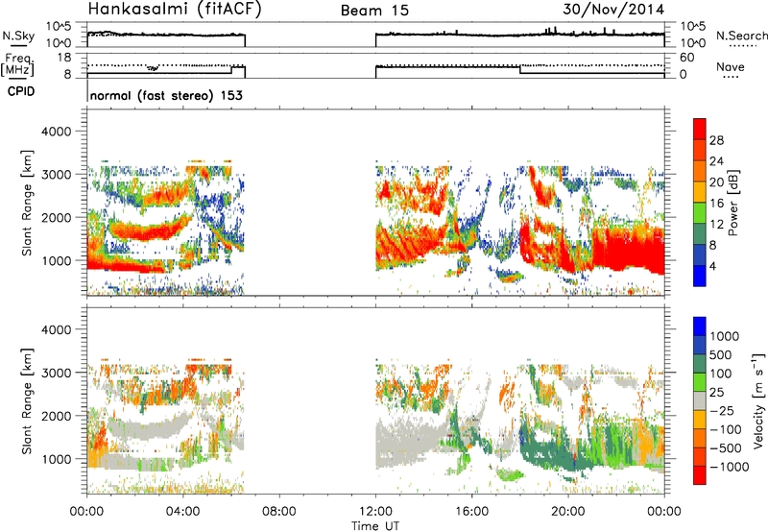
Task: Click 'Slant Range [km]' label of power panel
Action: [27, 203]
